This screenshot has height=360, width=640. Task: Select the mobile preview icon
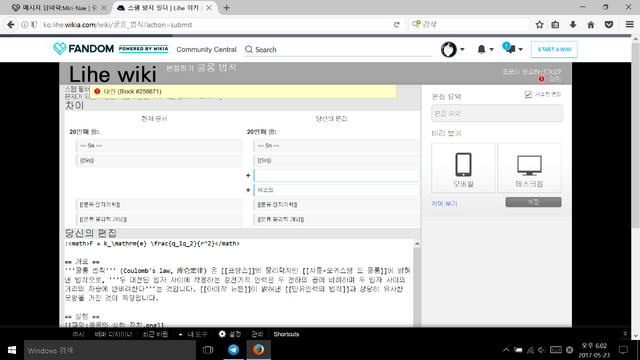[x=463, y=168]
